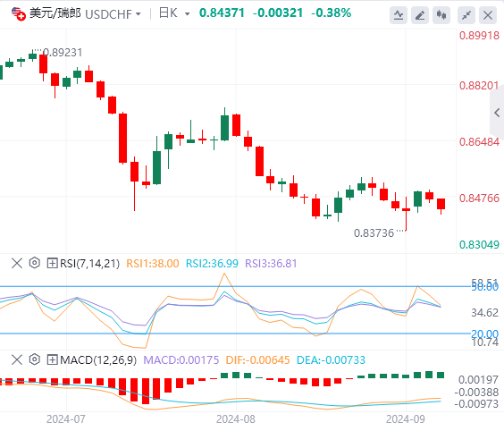Remove the RSI indicator panel

click(17, 263)
